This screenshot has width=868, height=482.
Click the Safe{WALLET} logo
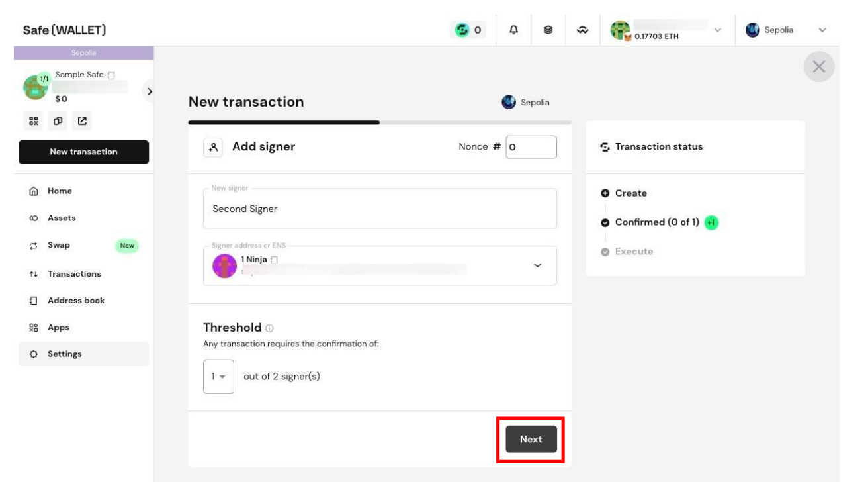(x=65, y=30)
